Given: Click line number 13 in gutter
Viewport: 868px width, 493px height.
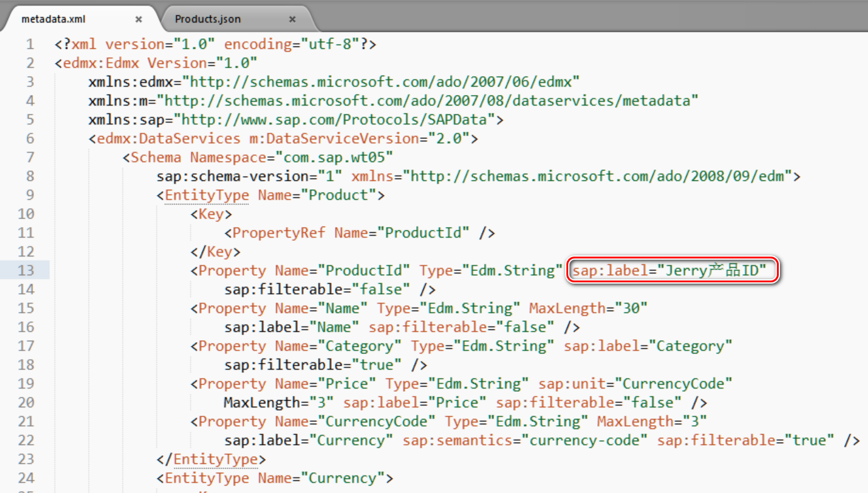Looking at the screenshot, I should [x=26, y=270].
